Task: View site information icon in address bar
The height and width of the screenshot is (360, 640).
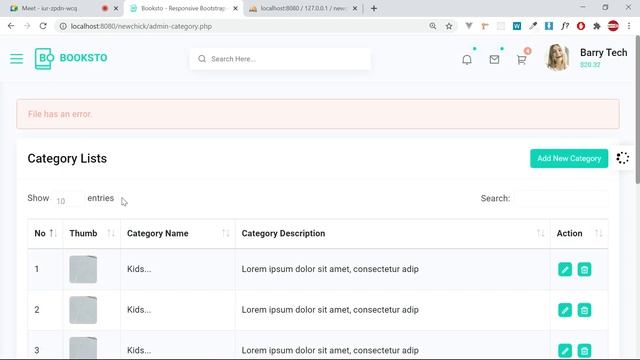Action: pos(63,26)
